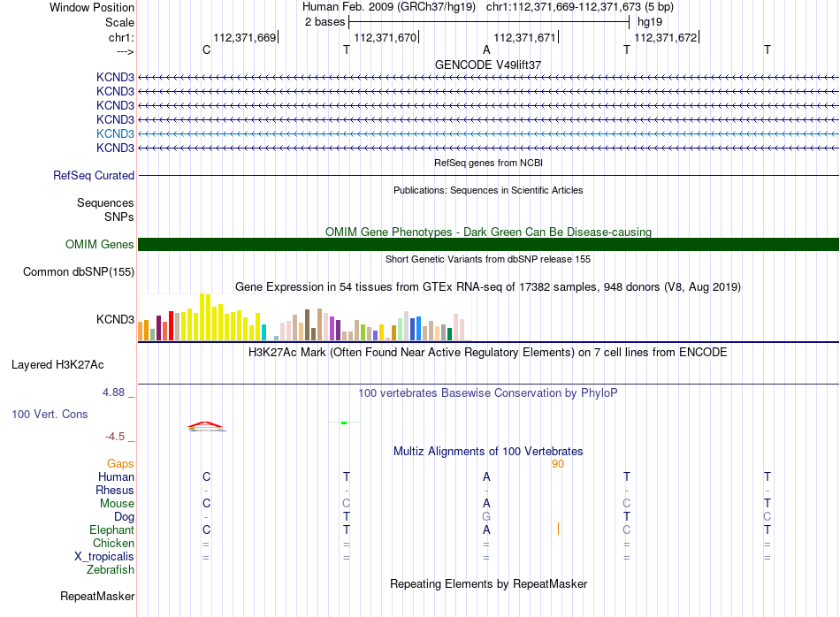Click the Common dbSNP(155) track label
The image size is (840, 617).
point(79,271)
